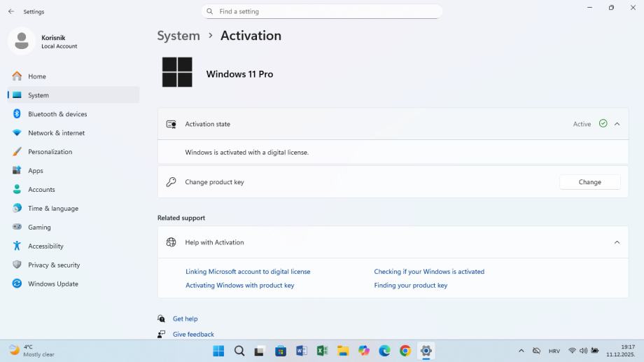
Task: Open File Explorer from the taskbar
Action: pos(343,351)
